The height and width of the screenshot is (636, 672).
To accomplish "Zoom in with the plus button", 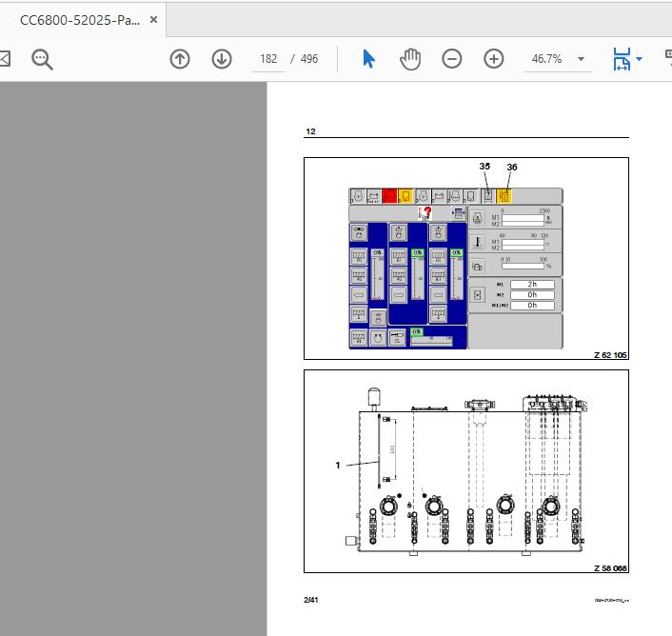I will click(x=494, y=59).
